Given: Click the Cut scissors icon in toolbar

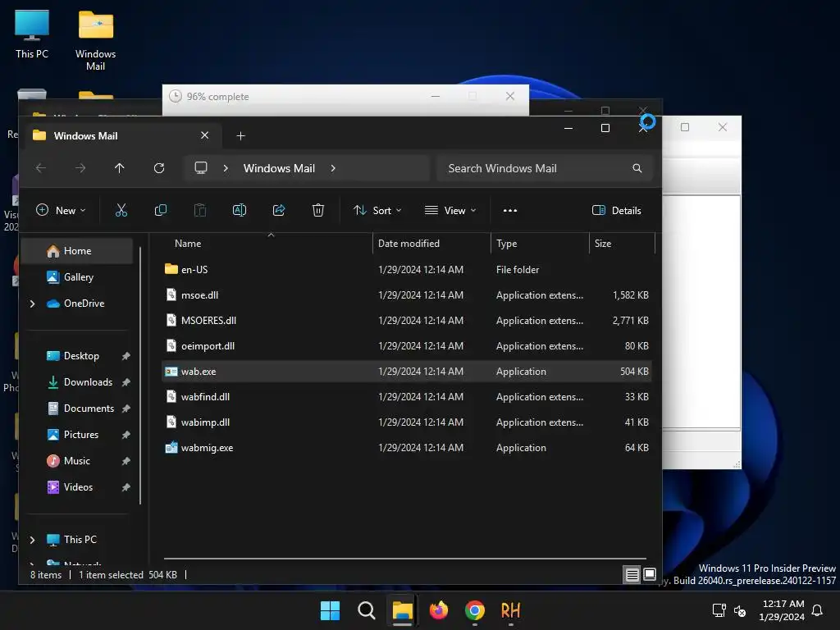Looking at the screenshot, I should coord(121,211).
